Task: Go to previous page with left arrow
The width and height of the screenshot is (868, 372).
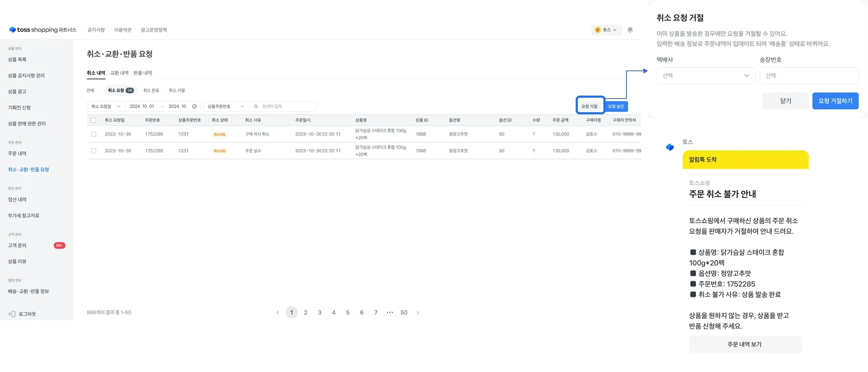Action: (278, 312)
